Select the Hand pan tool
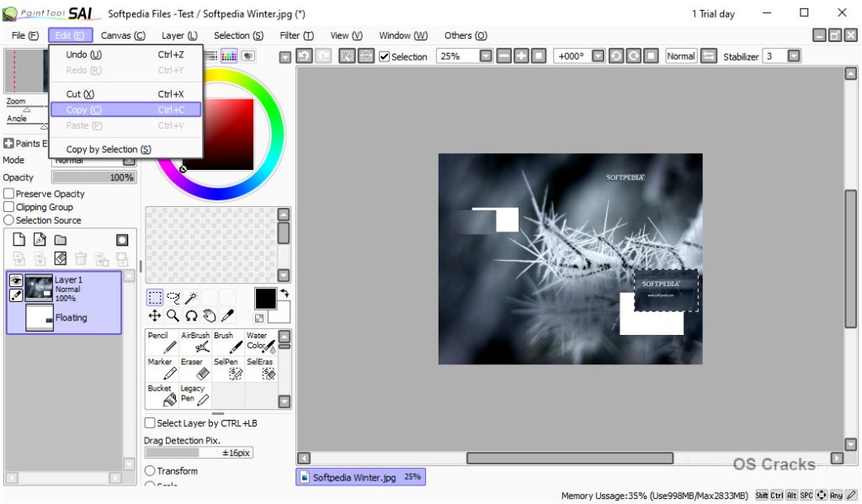 point(209,316)
